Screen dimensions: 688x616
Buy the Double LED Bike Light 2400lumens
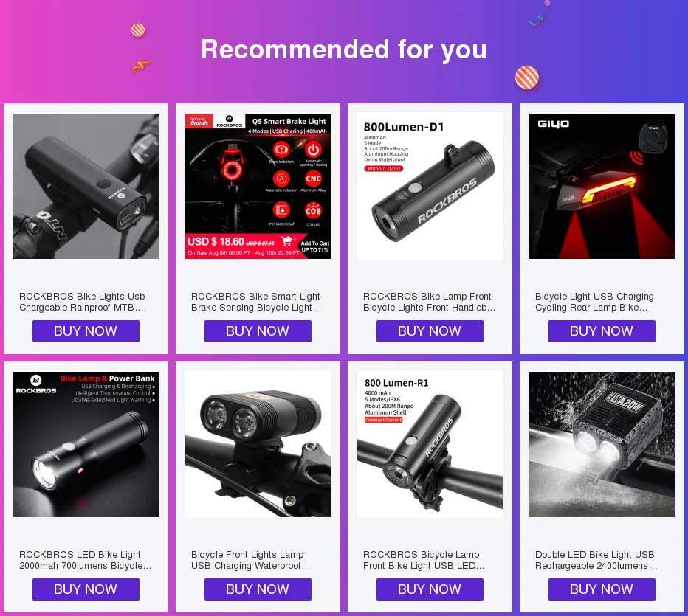click(602, 589)
